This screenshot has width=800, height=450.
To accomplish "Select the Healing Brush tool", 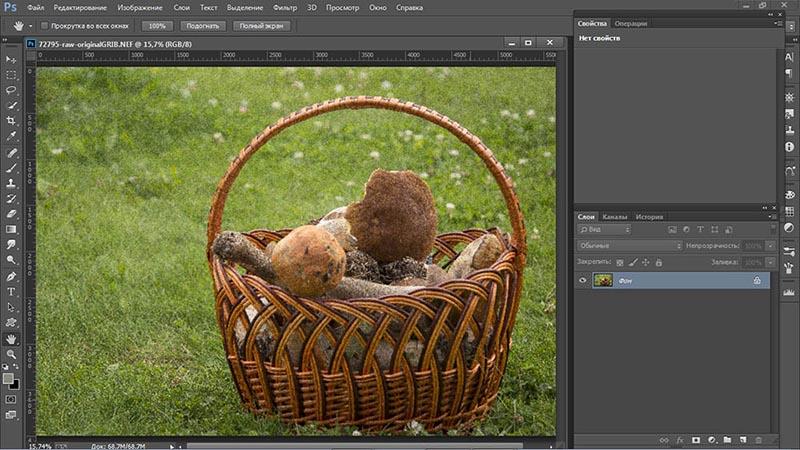I will coord(11,153).
